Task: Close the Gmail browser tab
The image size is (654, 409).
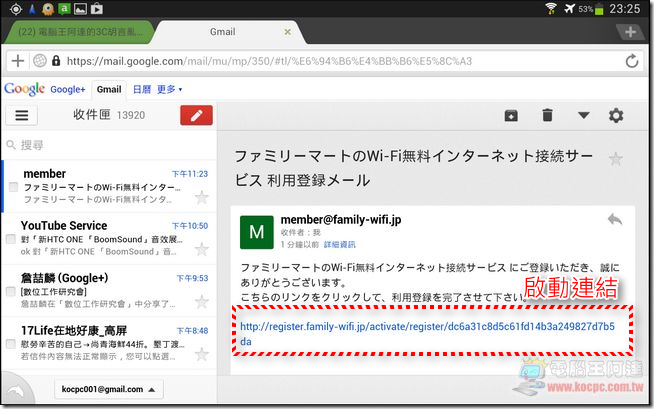Action: coord(287,32)
